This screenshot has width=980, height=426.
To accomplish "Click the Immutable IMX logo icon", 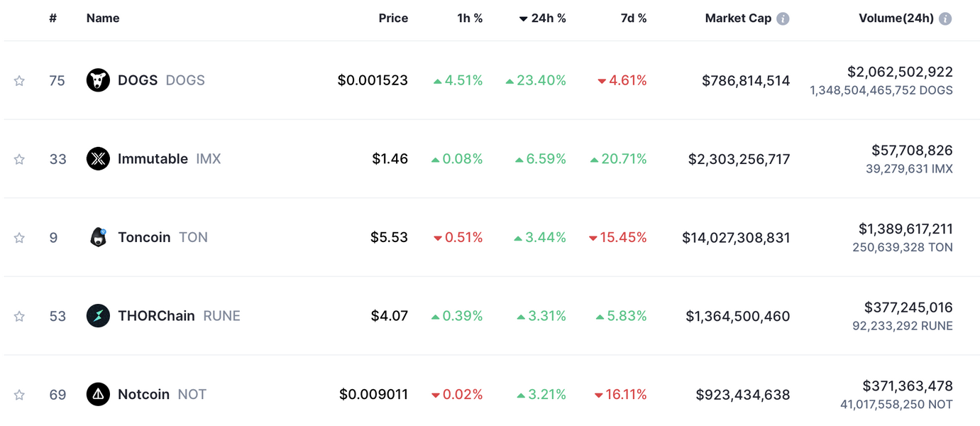I will pyautogui.click(x=98, y=159).
